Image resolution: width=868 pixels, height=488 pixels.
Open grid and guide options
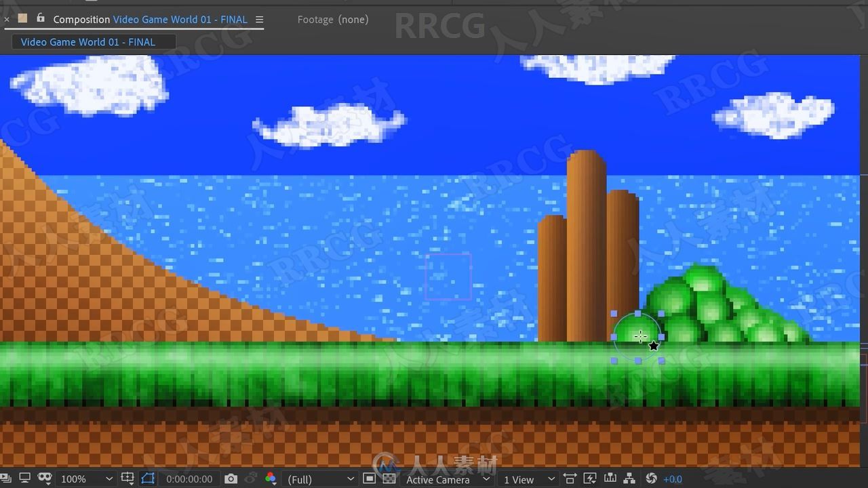(127, 479)
